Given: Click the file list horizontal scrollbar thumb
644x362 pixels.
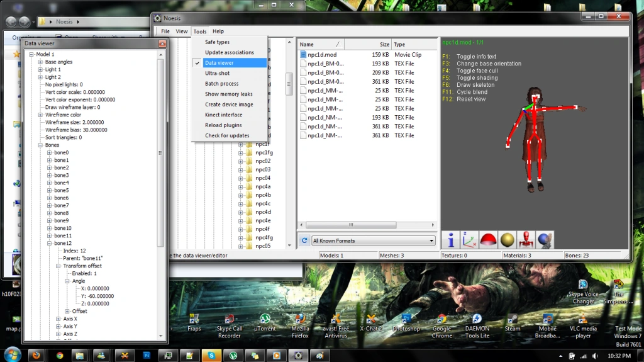Looking at the screenshot, I should [351, 225].
